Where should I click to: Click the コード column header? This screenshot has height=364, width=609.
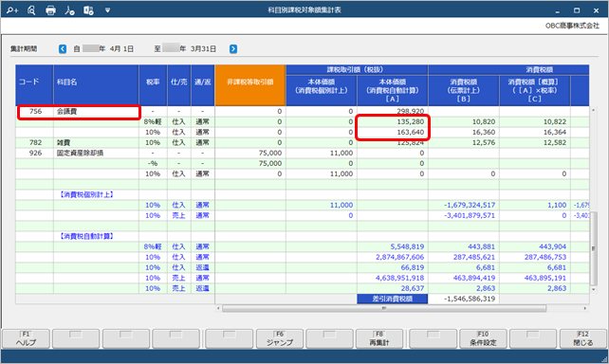coord(34,85)
